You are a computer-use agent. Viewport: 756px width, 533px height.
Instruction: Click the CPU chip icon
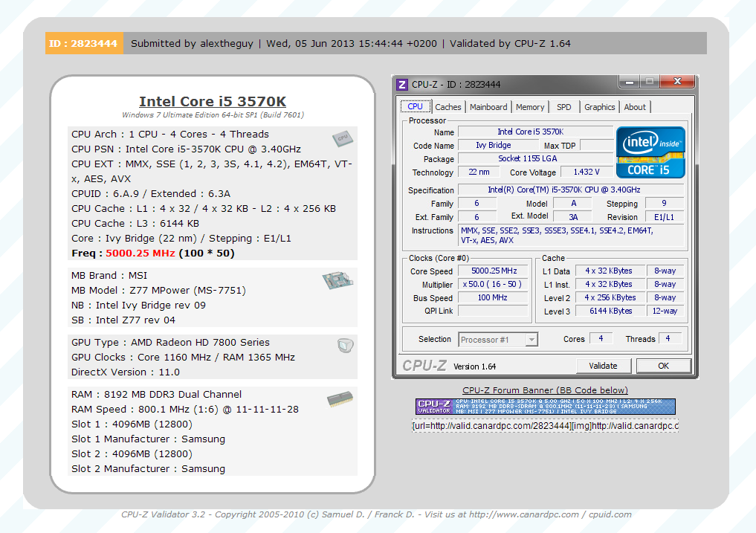pos(341,138)
